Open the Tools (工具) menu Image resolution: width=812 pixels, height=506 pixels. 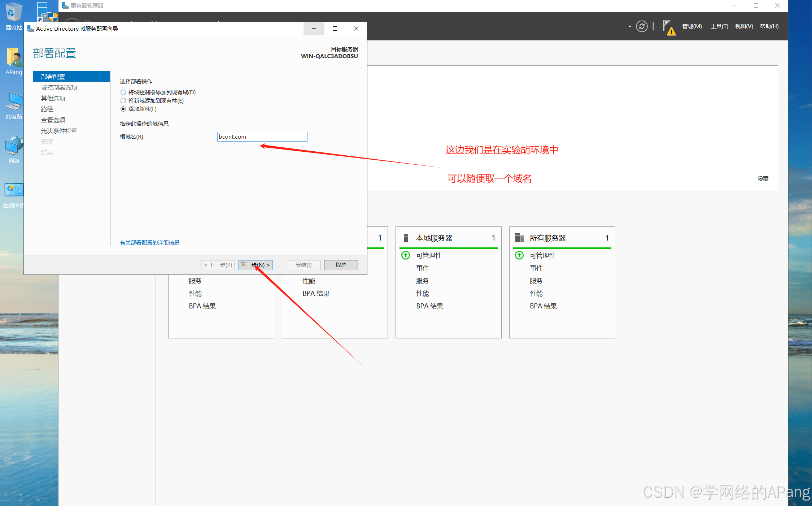[x=719, y=26]
